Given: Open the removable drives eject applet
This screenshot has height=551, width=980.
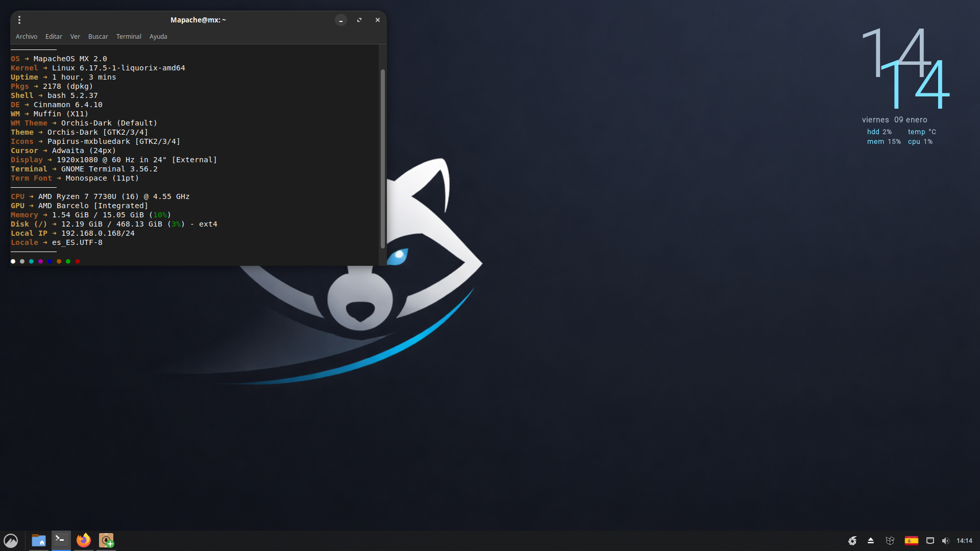Looking at the screenshot, I should pos(871,541).
